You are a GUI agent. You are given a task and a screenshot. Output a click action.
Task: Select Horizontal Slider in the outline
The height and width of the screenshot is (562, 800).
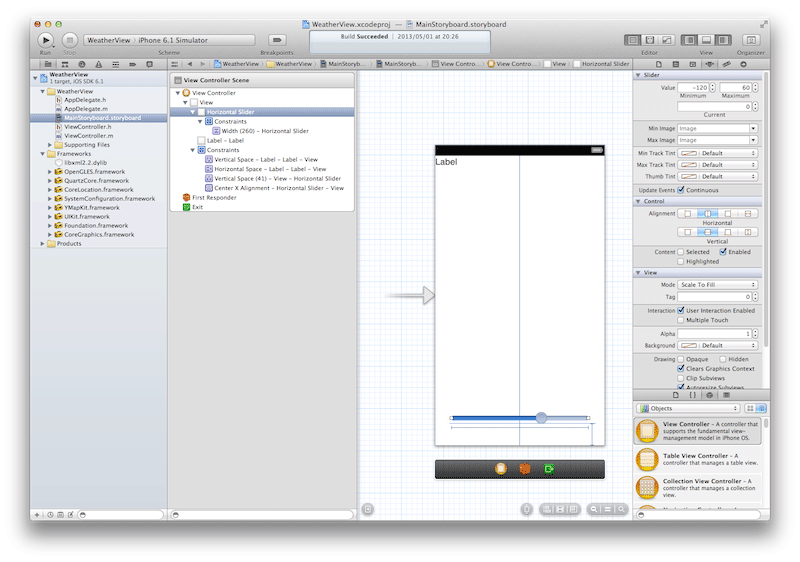click(262, 112)
